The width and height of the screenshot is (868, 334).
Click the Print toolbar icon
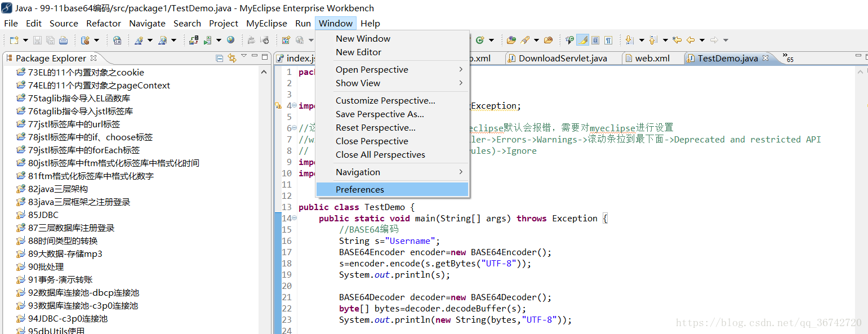coord(63,40)
